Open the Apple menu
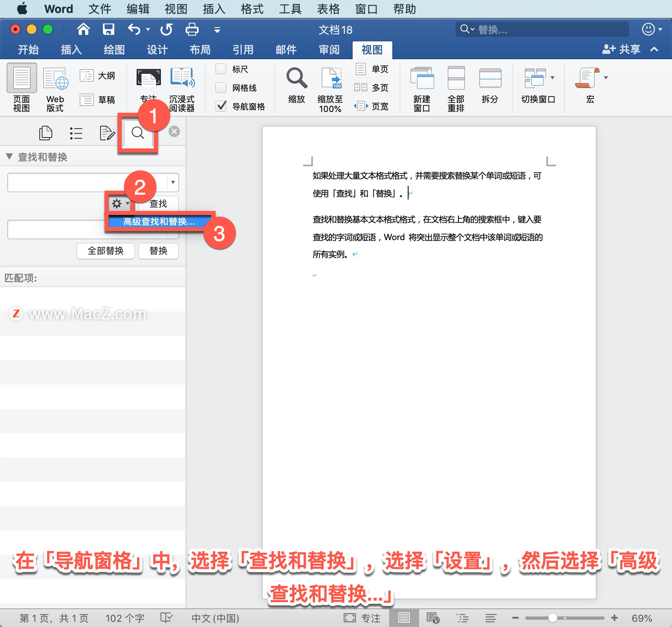 [22, 9]
